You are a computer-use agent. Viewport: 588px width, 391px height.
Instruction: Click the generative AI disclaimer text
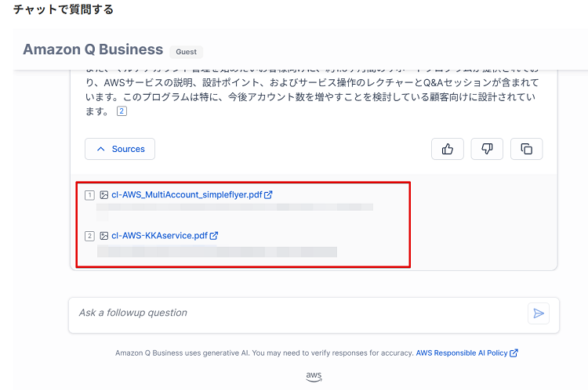[x=264, y=353]
